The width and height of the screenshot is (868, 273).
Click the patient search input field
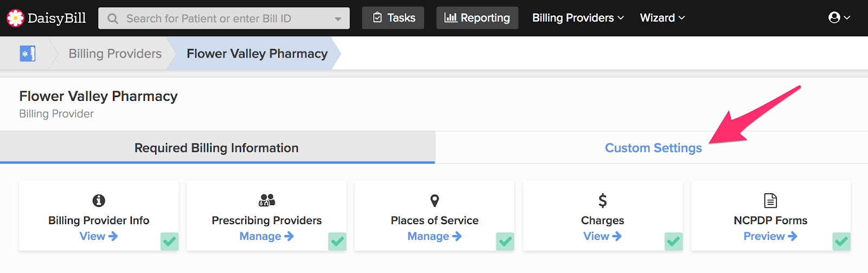click(x=224, y=18)
